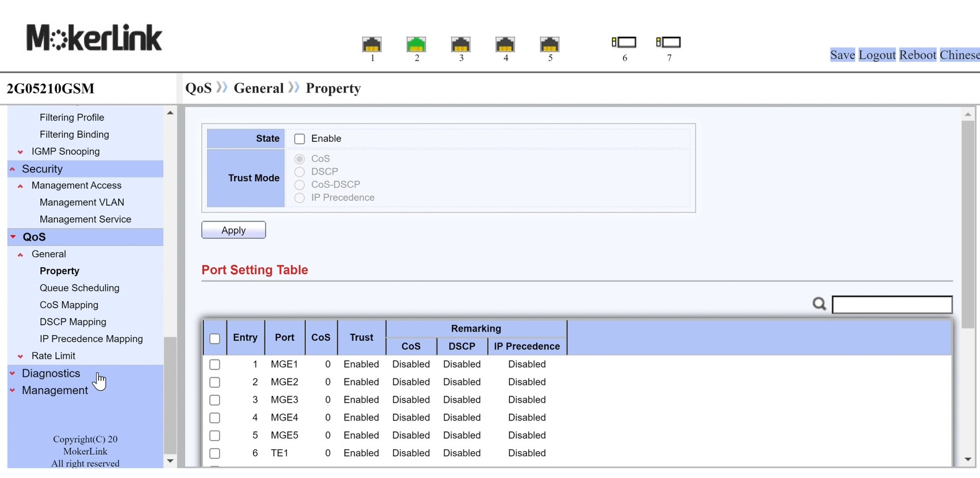Click the SFP port 6 icon

coord(624,43)
